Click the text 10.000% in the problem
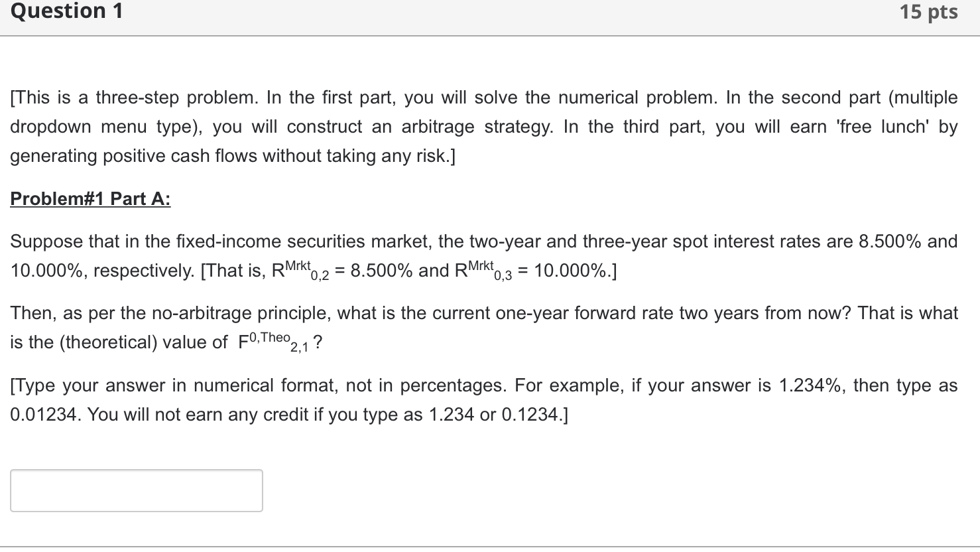The height and width of the screenshot is (552, 980). point(48,270)
